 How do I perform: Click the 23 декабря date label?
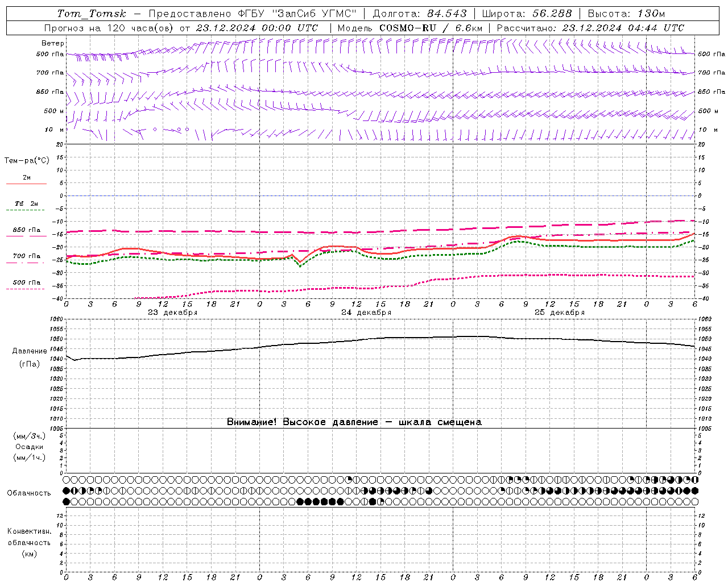[173, 313]
